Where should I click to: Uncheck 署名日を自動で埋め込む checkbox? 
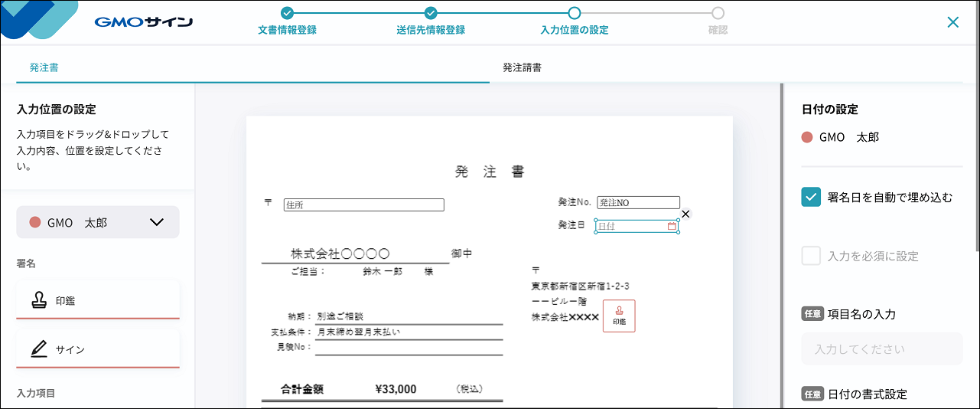tap(811, 197)
